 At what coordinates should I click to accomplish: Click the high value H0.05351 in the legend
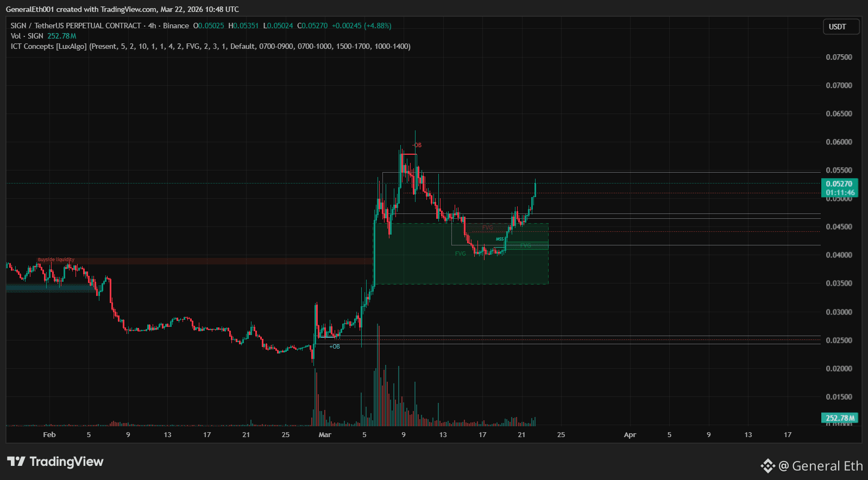[243, 26]
